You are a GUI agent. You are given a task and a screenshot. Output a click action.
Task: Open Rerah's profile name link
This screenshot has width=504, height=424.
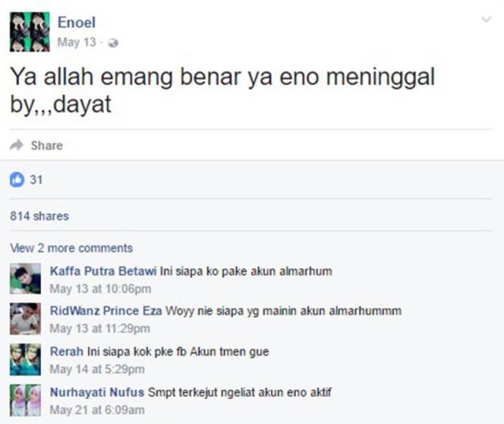coord(66,352)
